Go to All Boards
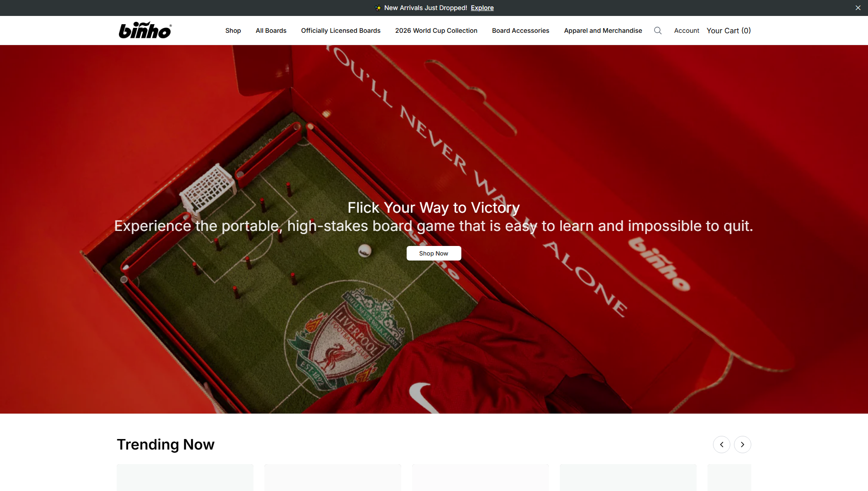Screen dimensions: 868x491 tap(271, 31)
